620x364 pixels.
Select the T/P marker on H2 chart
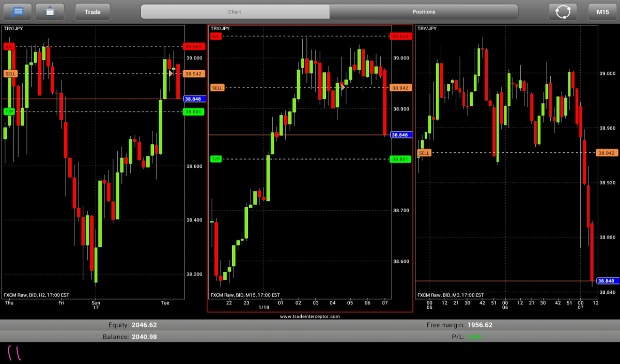(x=9, y=112)
